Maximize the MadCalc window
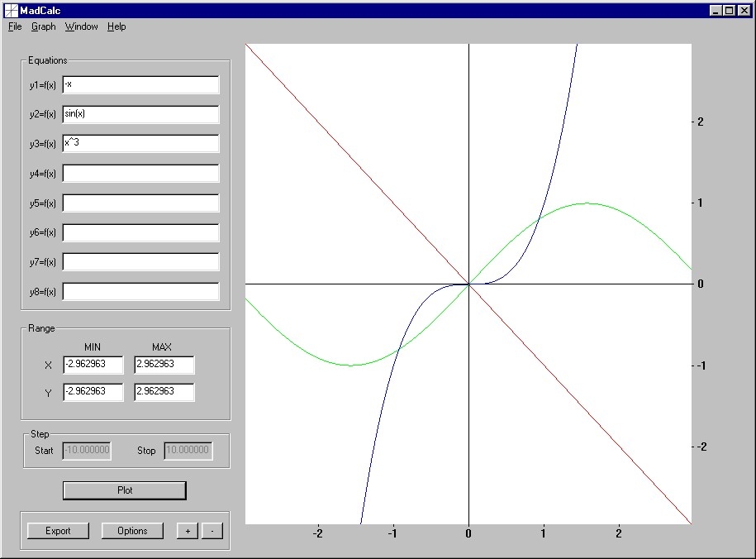 click(x=730, y=10)
